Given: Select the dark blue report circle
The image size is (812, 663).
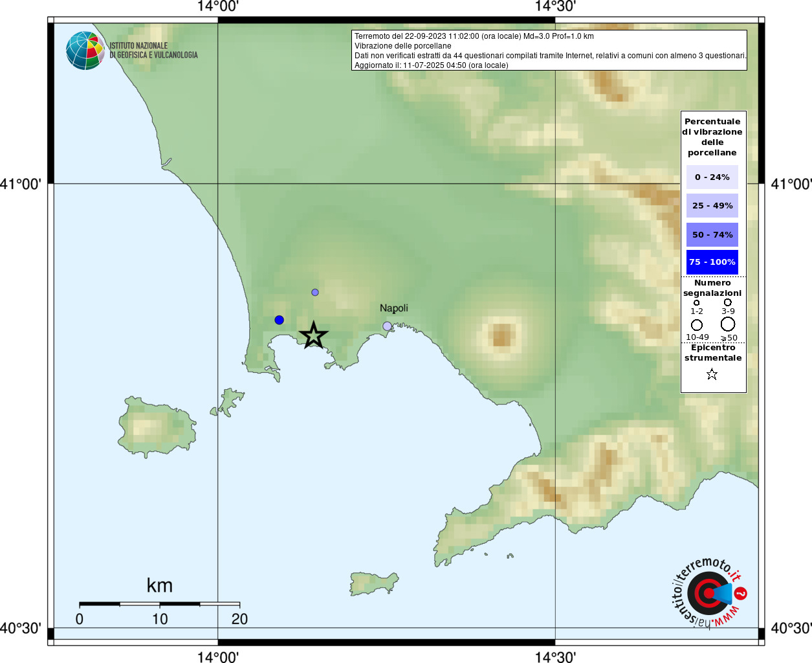Looking at the screenshot, I should coord(279,320).
